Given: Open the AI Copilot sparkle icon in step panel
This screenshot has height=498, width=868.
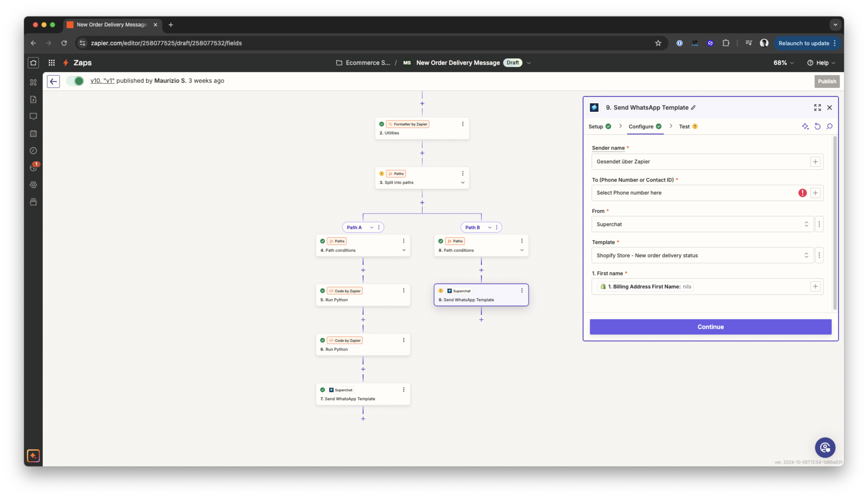Looking at the screenshot, I should [805, 126].
